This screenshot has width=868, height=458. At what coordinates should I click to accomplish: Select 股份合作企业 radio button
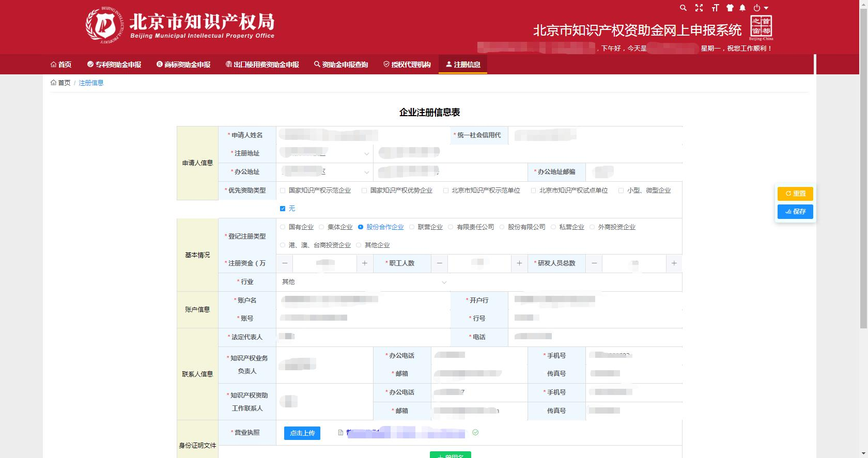(x=361, y=227)
